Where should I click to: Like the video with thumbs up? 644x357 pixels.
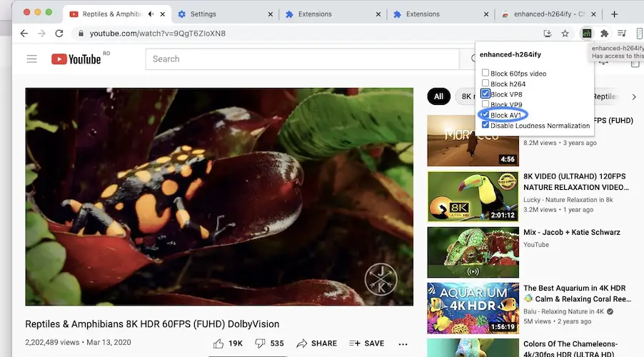tap(218, 343)
